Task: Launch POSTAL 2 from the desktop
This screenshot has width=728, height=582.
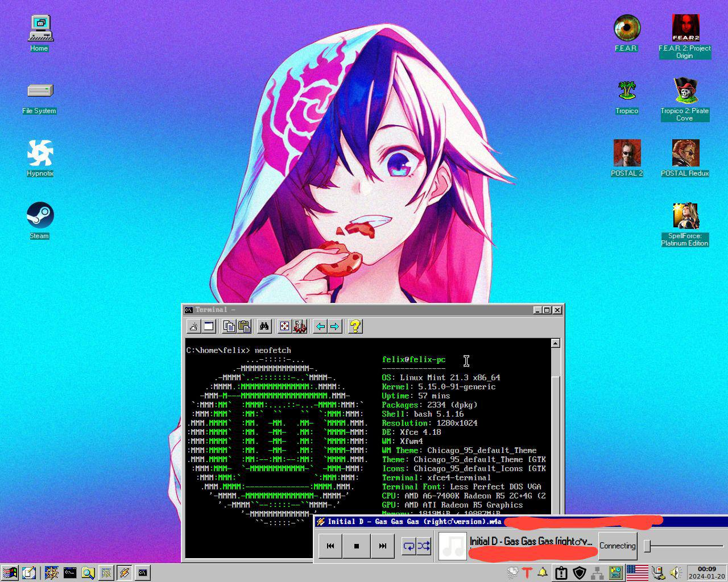Action: [x=627, y=159]
